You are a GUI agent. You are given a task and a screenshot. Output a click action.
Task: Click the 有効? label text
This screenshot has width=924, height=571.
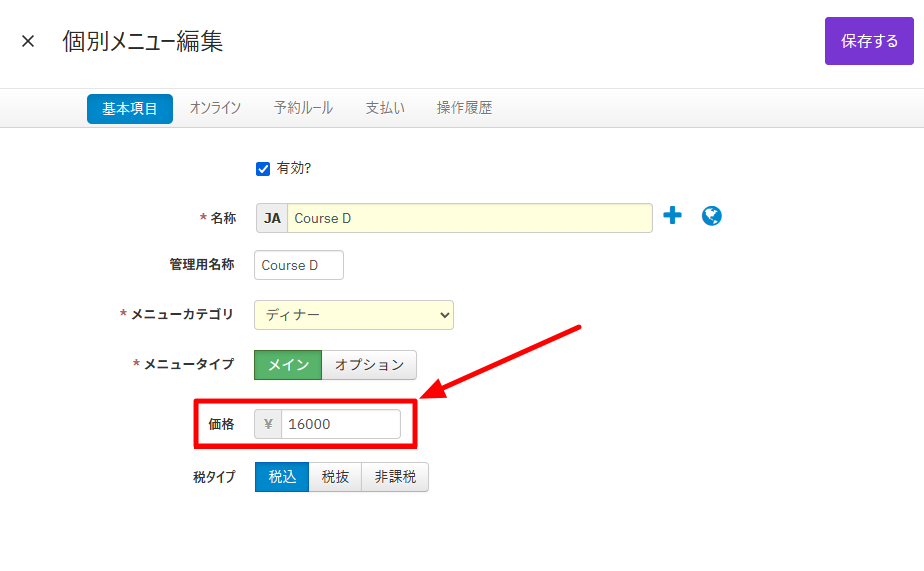(293, 169)
